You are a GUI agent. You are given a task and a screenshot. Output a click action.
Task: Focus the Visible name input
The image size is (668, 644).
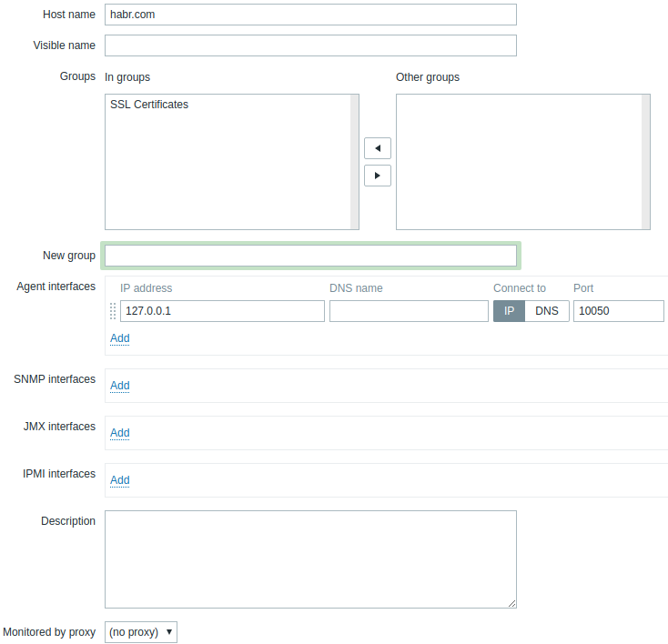tap(310, 45)
